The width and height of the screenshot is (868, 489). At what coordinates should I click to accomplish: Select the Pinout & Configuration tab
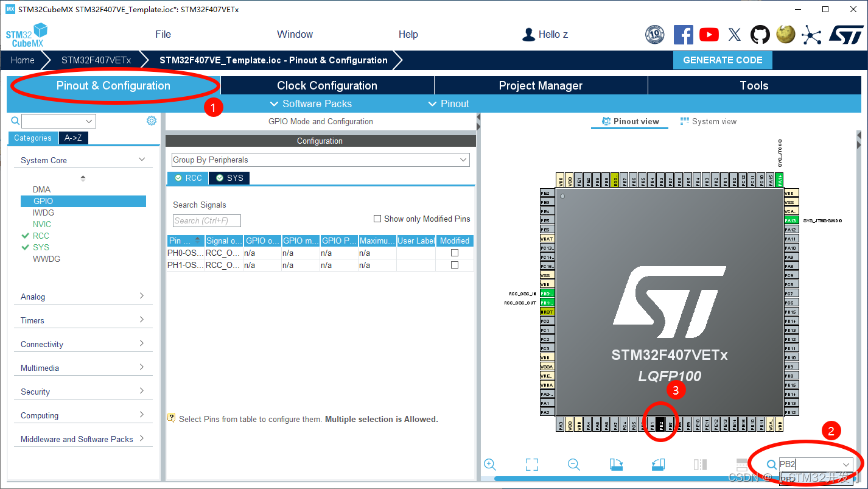coord(114,85)
